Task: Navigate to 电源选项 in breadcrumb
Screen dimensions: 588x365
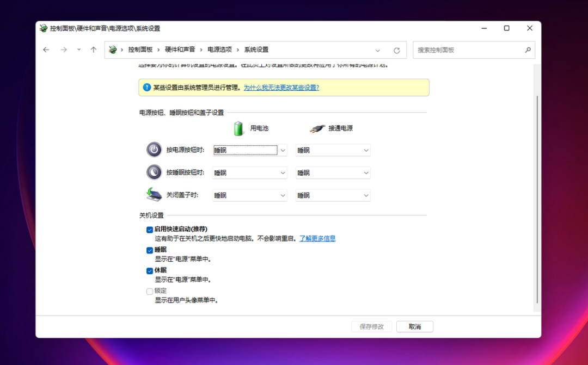Action: pos(220,50)
